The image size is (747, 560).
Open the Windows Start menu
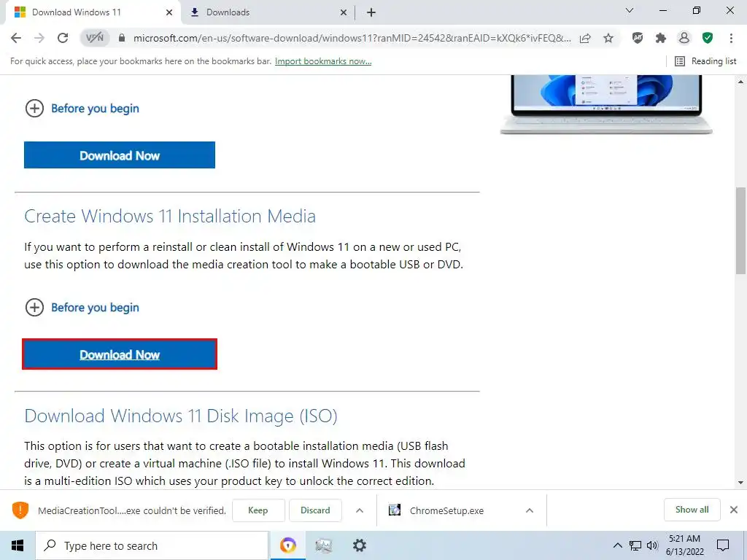click(18, 545)
